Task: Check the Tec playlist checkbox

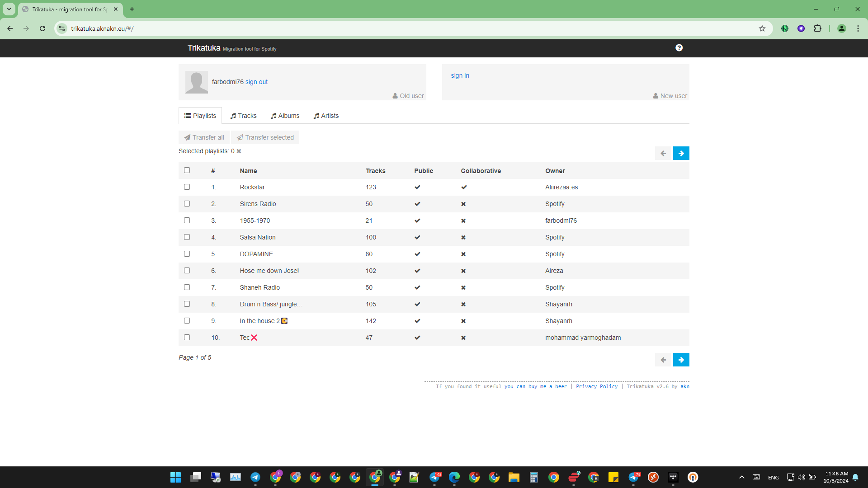Action: tap(187, 338)
